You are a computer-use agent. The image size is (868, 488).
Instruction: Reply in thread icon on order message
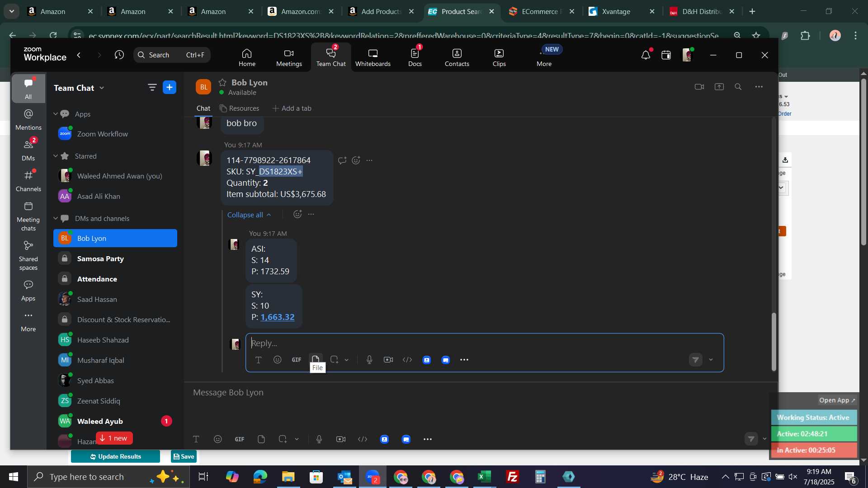point(342,160)
